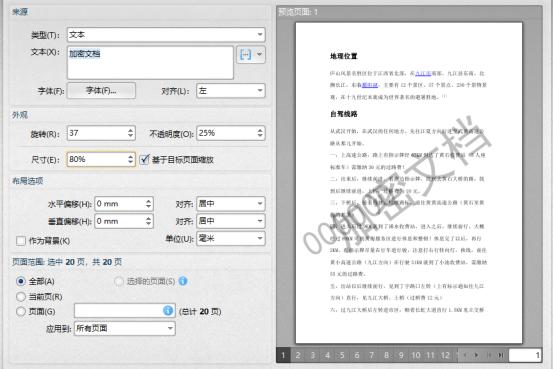The width and height of the screenshot is (554, 369).
Task: Decrease 尺寸 size with down arrow
Action: (x=130, y=163)
